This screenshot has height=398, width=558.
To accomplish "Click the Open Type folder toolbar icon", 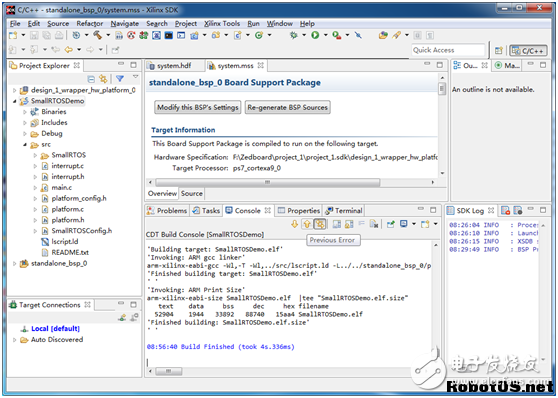I will pyautogui.click(x=383, y=35).
